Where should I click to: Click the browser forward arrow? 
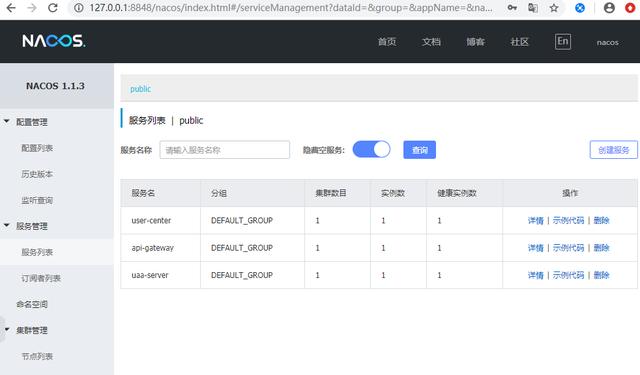(32, 8)
